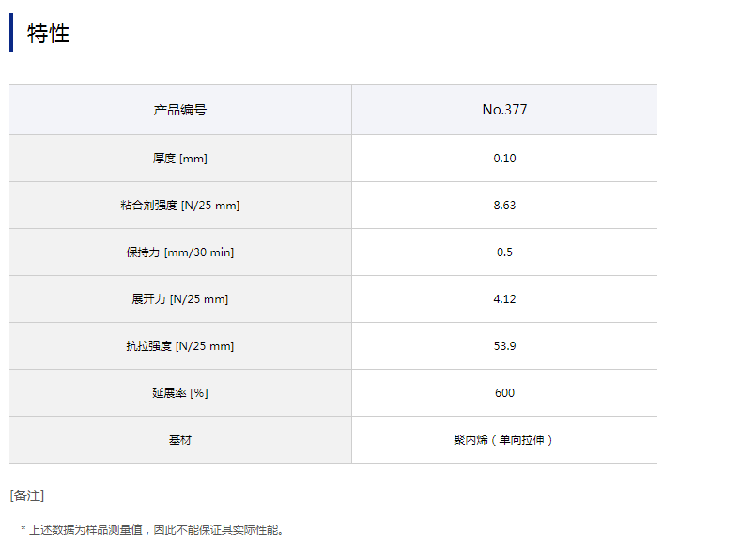
Task: Select the 厚度 [mm] row label
Action: click(180, 159)
